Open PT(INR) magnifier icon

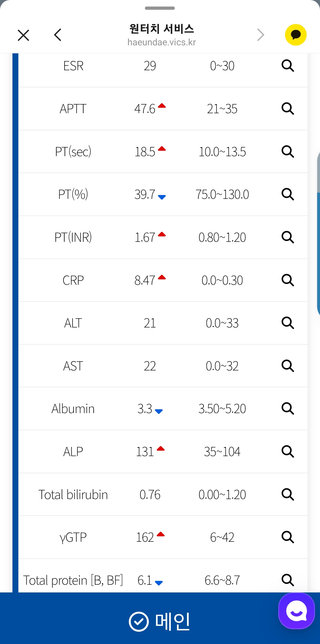pos(288,237)
